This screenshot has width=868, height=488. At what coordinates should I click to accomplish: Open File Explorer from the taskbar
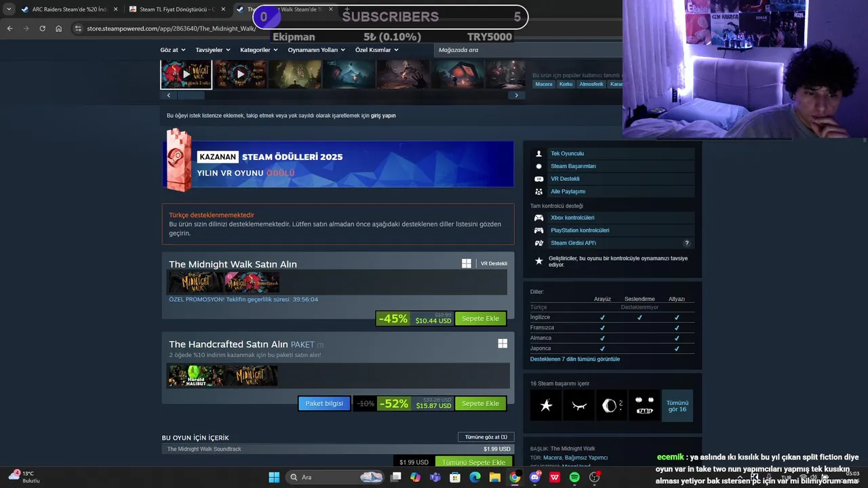[x=495, y=477]
